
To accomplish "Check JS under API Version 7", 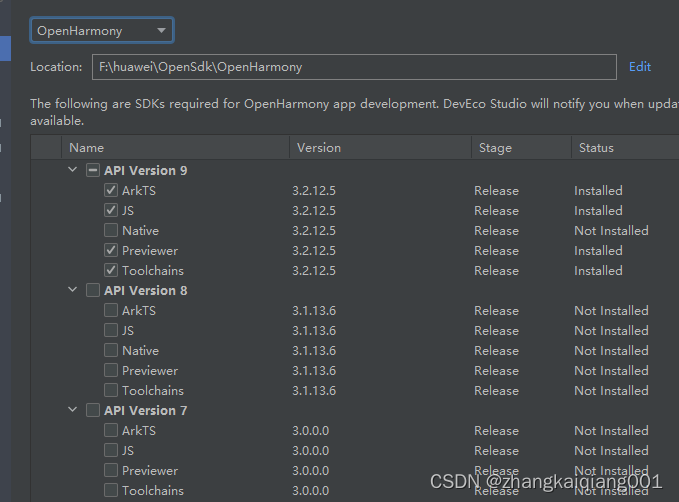I will (111, 450).
